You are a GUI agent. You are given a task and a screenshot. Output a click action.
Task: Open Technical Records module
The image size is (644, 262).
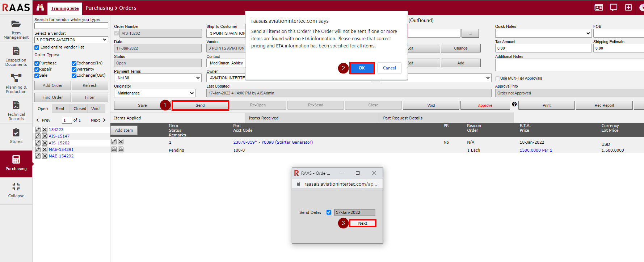[16, 110]
